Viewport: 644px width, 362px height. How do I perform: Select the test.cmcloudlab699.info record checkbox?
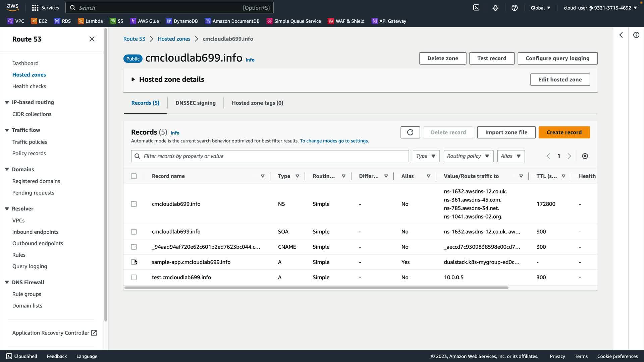pos(134,278)
